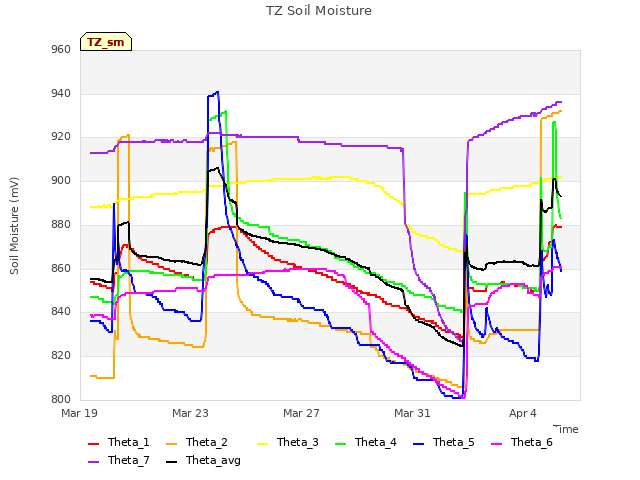
Task: Click the chart title TZ Soil Moisture
Action: (319, 11)
